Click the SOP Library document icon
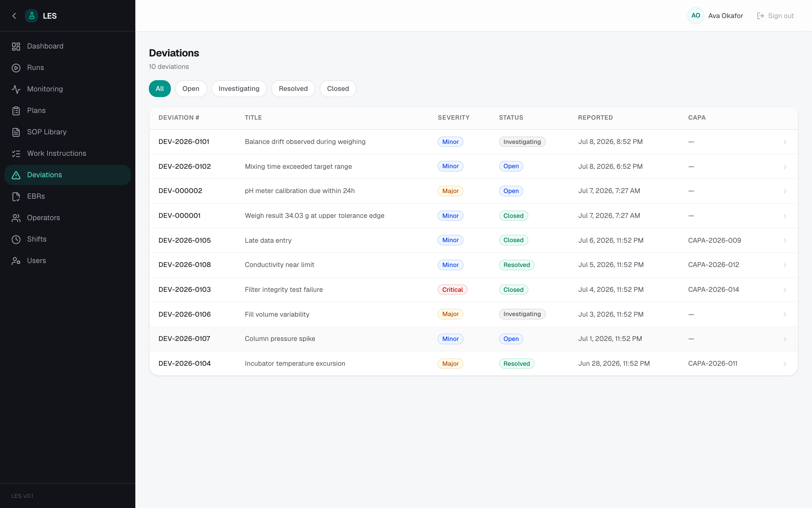This screenshot has height=508, width=812. (16, 132)
